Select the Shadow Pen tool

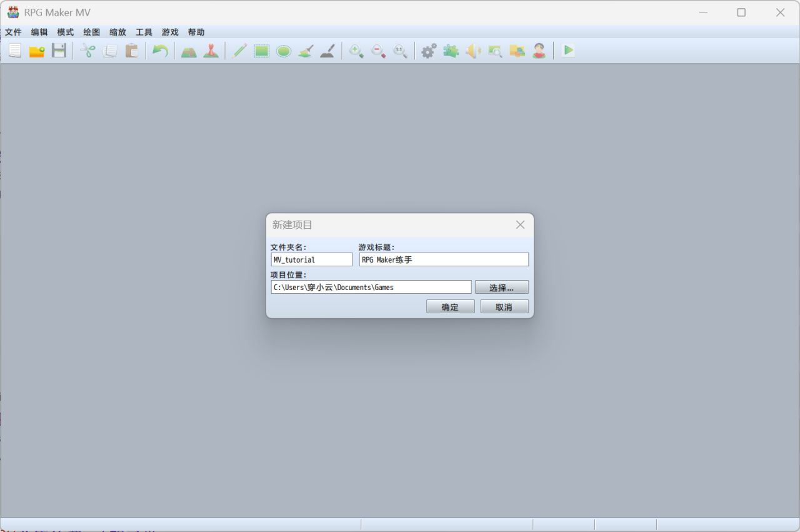point(327,51)
